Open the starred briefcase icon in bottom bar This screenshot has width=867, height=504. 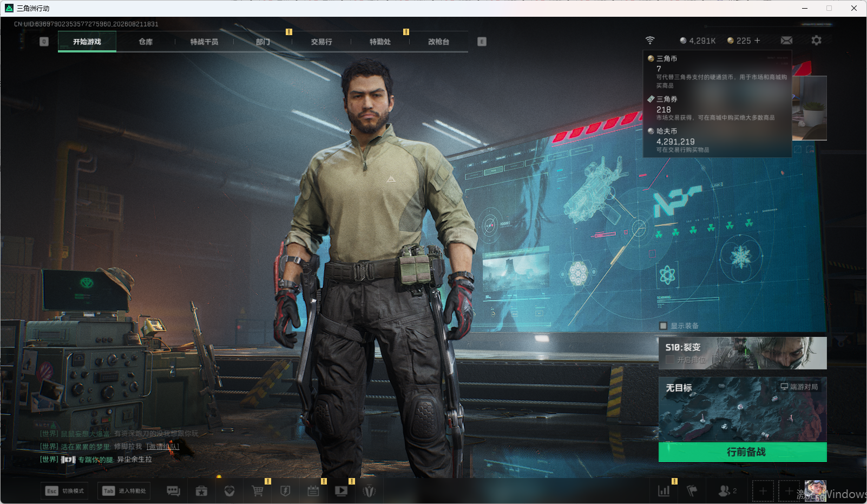click(x=201, y=491)
